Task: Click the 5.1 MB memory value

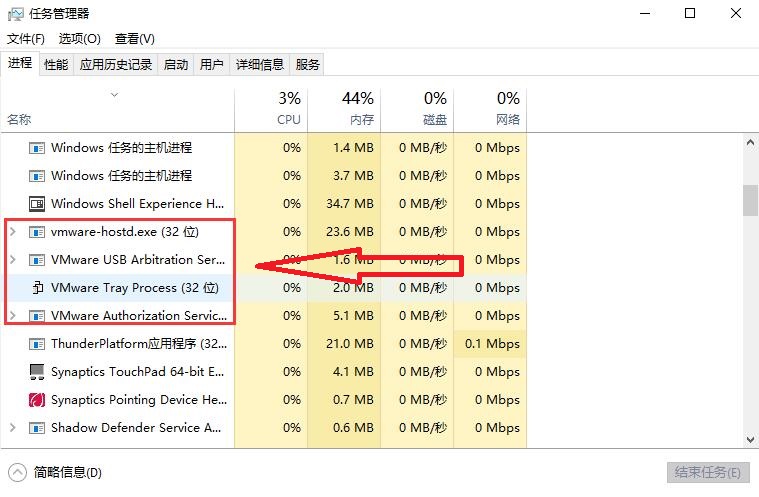Action: (x=353, y=316)
